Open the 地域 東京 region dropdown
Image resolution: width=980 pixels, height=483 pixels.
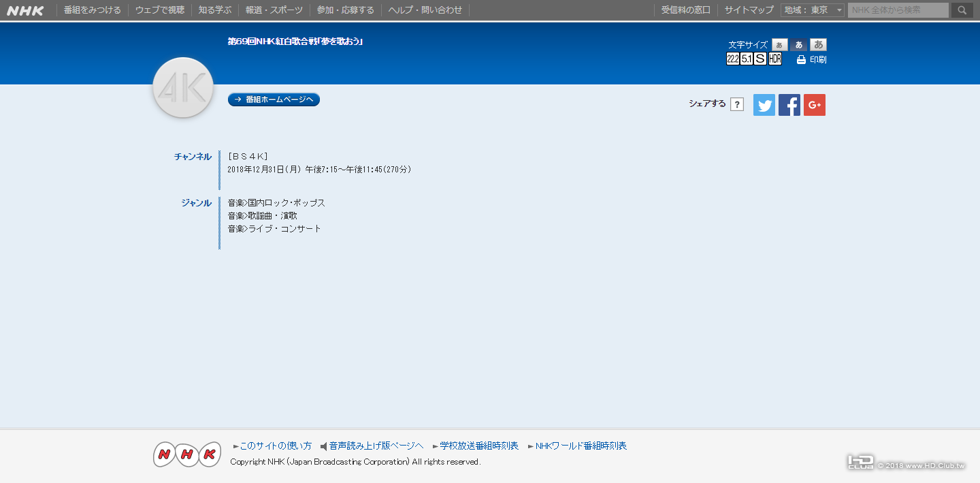click(813, 10)
